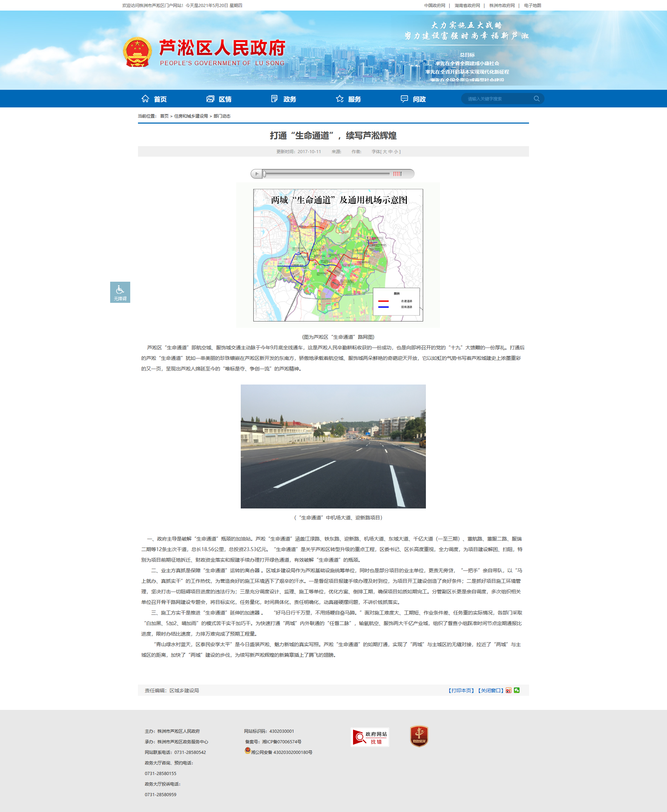Screen dimensions: 667x812
Task: Set font size to 中
Action: pos(390,151)
